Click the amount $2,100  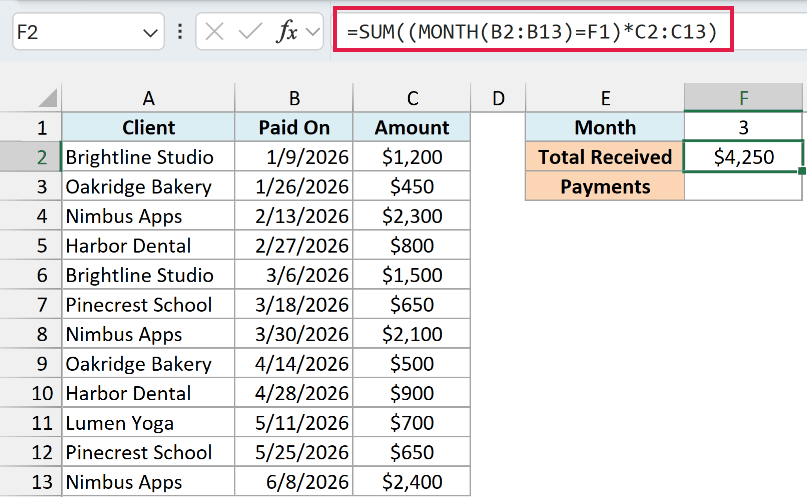click(412, 334)
